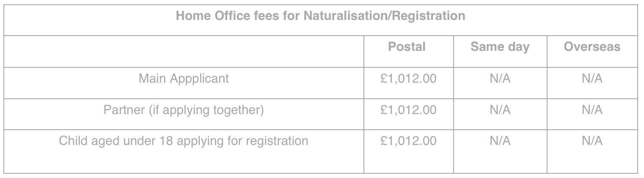The image size is (644, 178).
Task: Click the empty header cell left of Postal
Action: point(184,51)
